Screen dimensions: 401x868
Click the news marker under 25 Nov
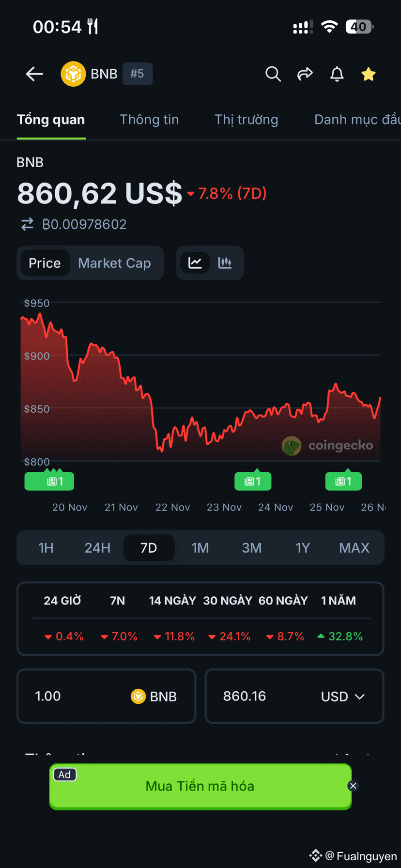coord(343,481)
